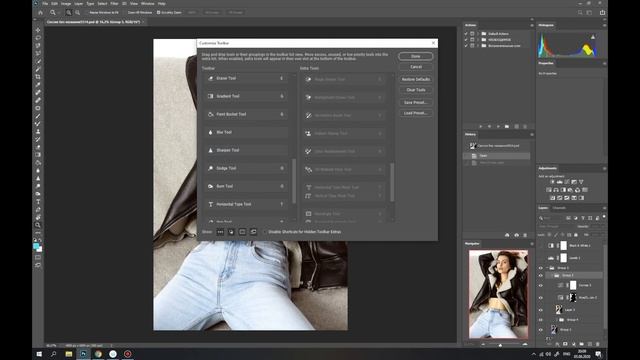Click the Eraser Tool row in Toolbar list

click(246, 78)
